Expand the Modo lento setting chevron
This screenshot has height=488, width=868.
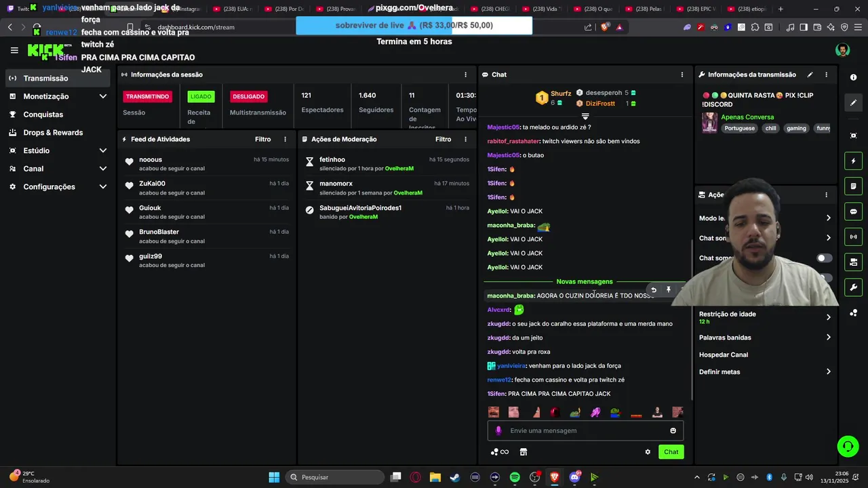coord(828,218)
